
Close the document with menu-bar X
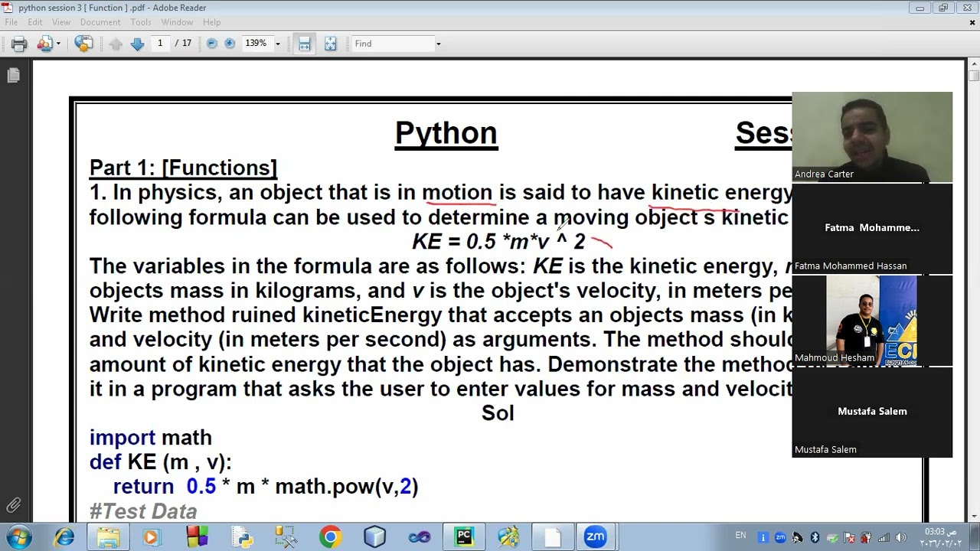point(972,22)
